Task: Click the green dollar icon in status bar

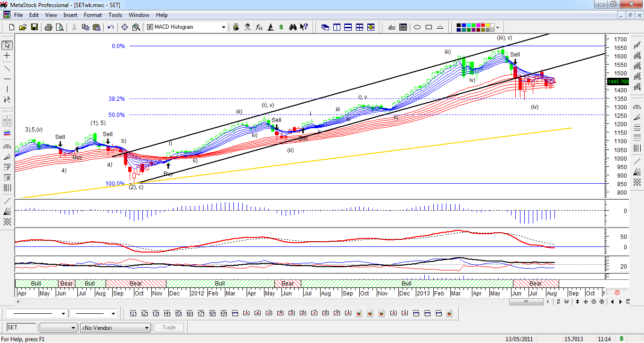Action: pyautogui.click(x=621, y=339)
